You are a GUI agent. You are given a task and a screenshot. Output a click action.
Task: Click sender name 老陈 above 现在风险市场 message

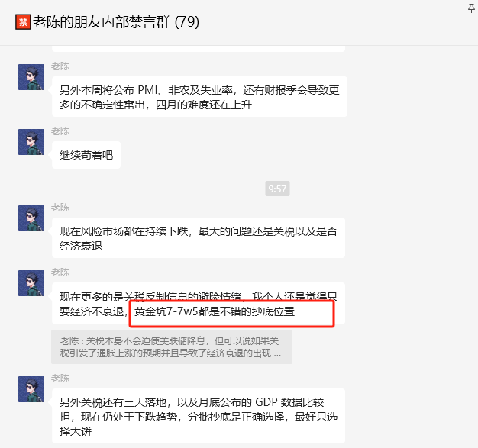(x=60, y=208)
